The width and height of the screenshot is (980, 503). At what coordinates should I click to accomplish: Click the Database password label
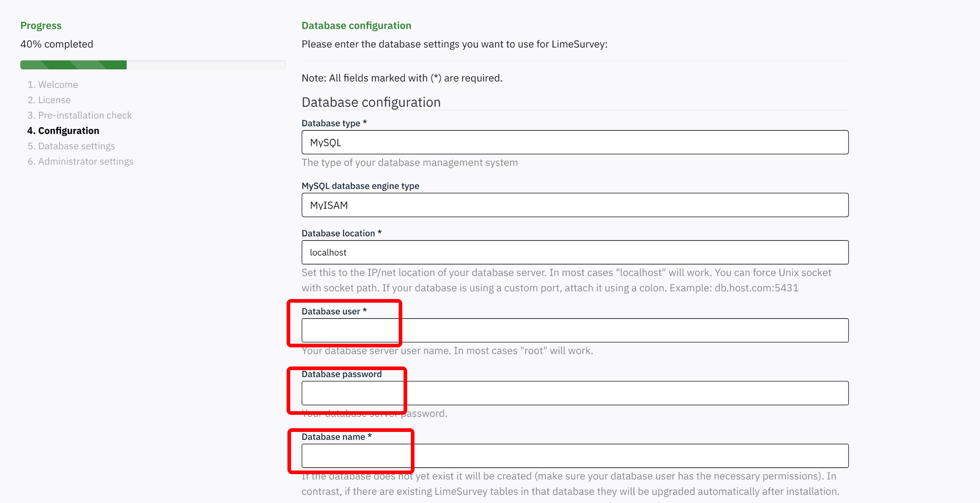[x=341, y=374]
